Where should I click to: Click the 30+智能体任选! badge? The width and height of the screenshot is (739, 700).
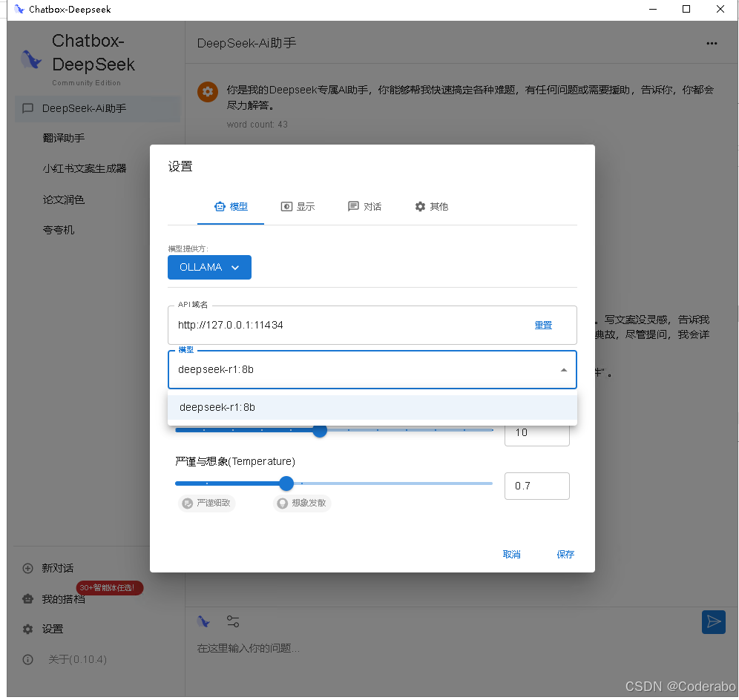(x=109, y=588)
